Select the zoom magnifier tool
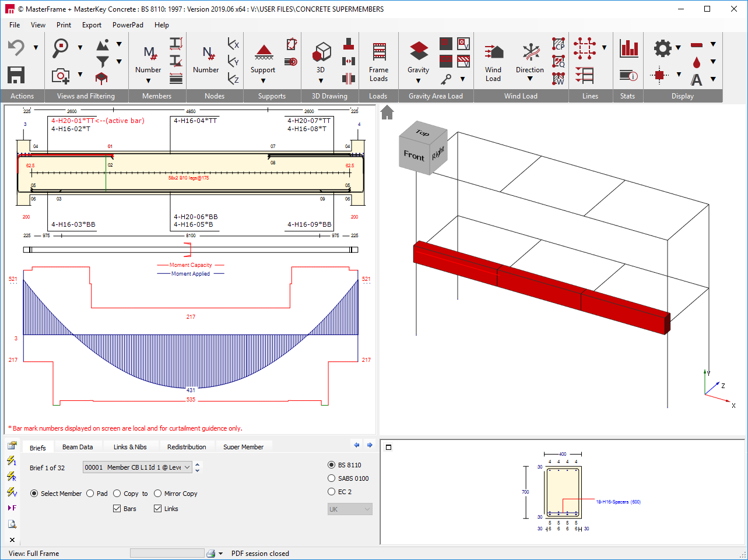The width and height of the screenshot is (748, 560). click(61, 47)
